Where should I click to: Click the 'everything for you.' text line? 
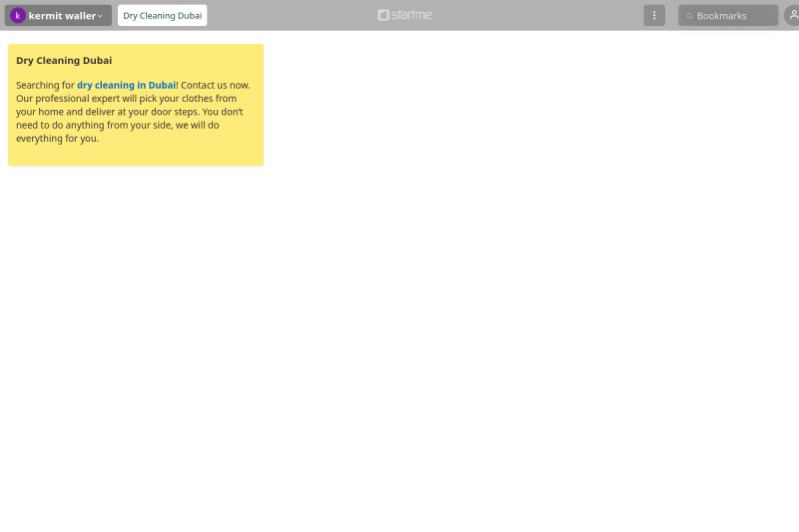[57, 139]
